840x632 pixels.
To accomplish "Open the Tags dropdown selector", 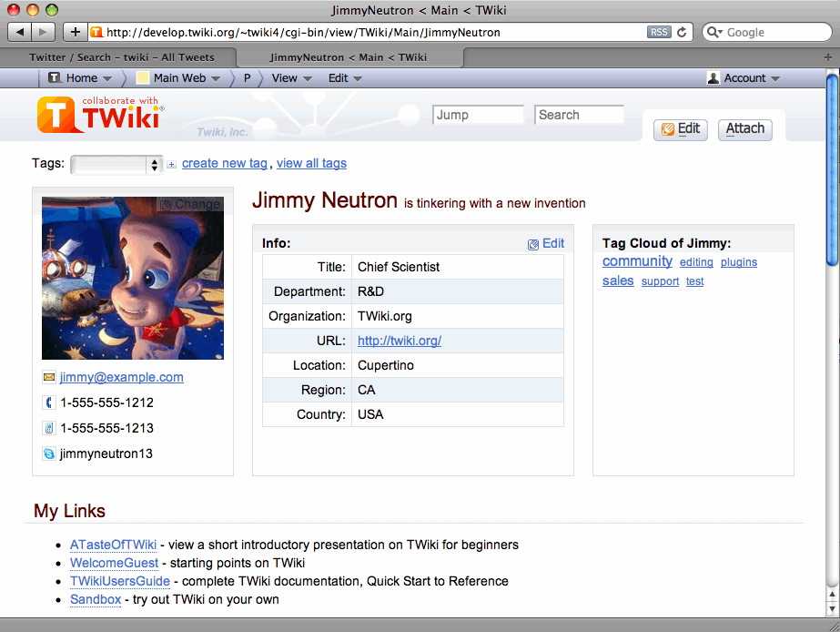I will click(116, 165).
